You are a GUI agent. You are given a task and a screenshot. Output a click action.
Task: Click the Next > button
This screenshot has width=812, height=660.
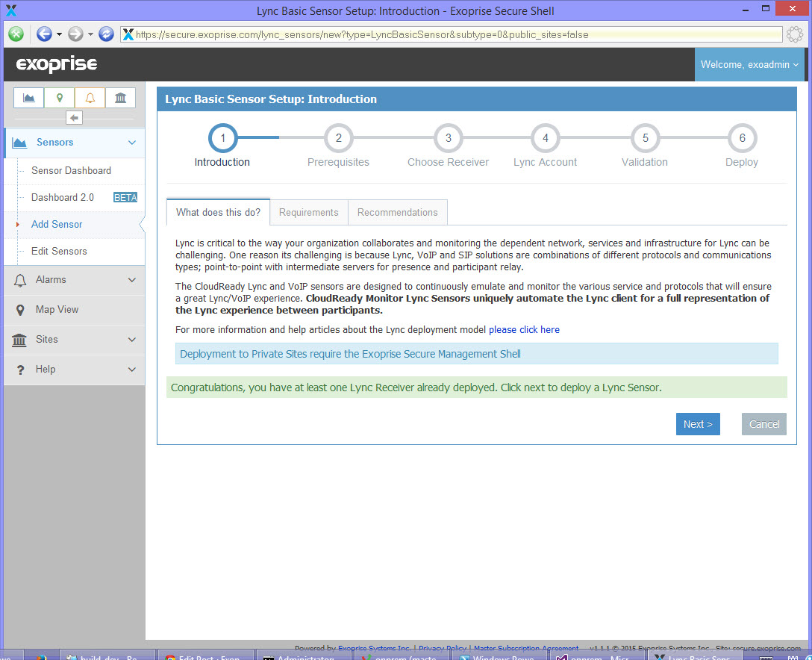coord(698,424)
